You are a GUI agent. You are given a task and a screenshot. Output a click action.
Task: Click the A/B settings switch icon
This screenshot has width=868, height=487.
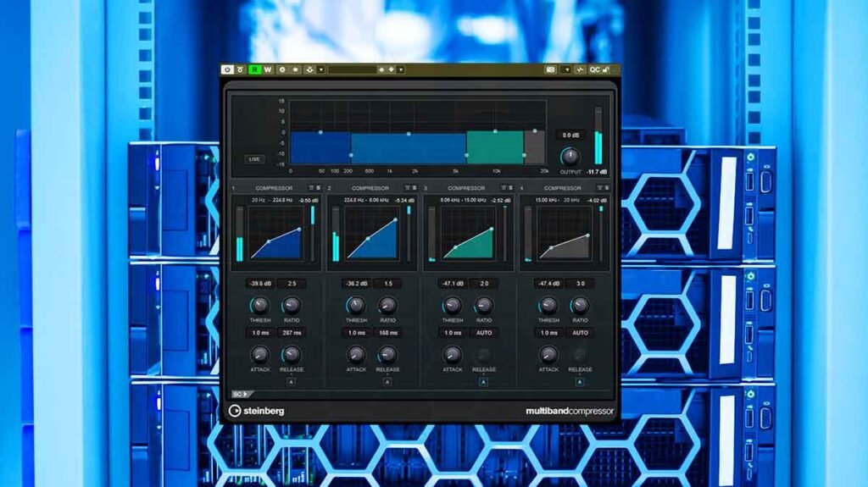coord(282,69)
